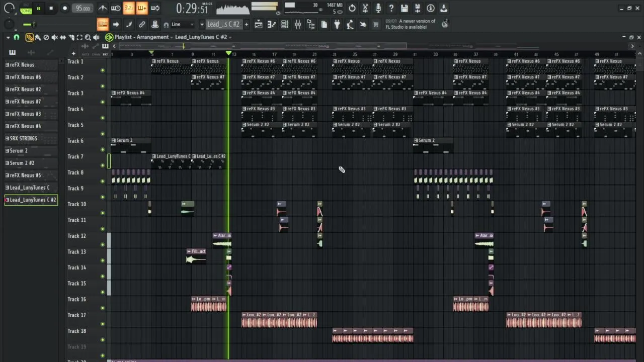The height and width of the screenshot is (362, 644).
Task: Select the Delete tool in playlist toolbar
Action: click(x=46, y=37)
